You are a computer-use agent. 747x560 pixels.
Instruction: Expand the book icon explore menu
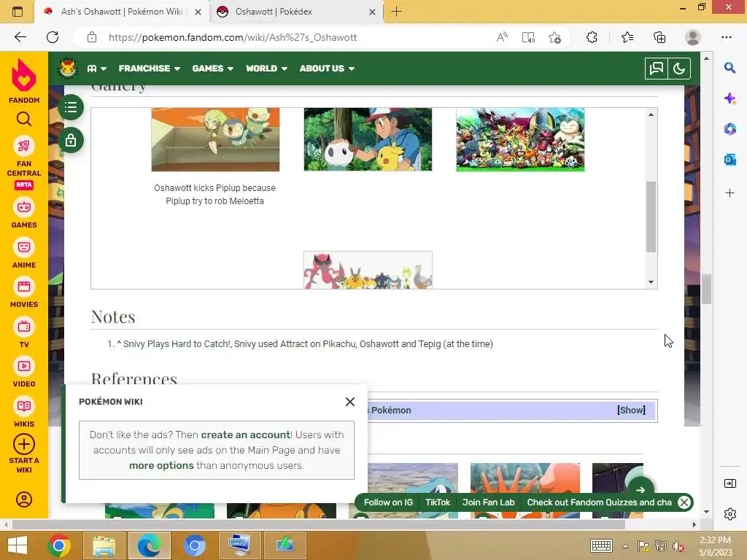coord(97,69)
